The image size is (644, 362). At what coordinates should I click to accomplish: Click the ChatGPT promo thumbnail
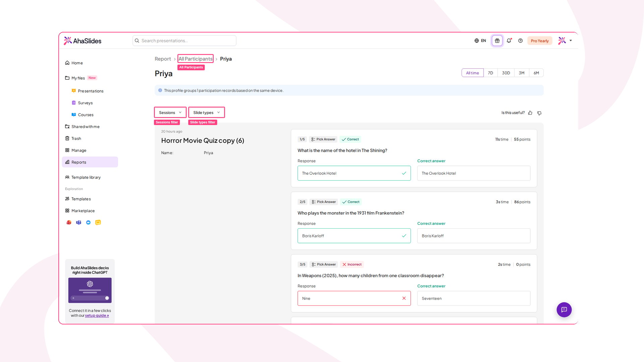90,290
